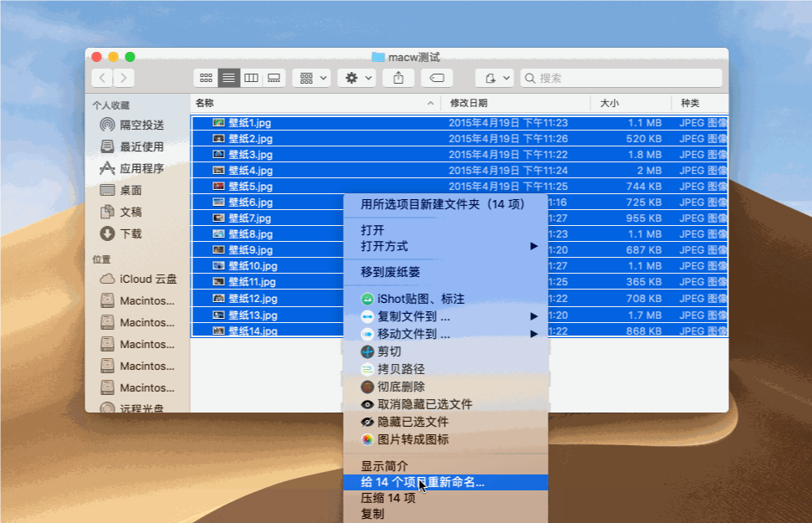The image size is (812, 523).
Task: Switch to gallery view
Action: coord(273,77)
